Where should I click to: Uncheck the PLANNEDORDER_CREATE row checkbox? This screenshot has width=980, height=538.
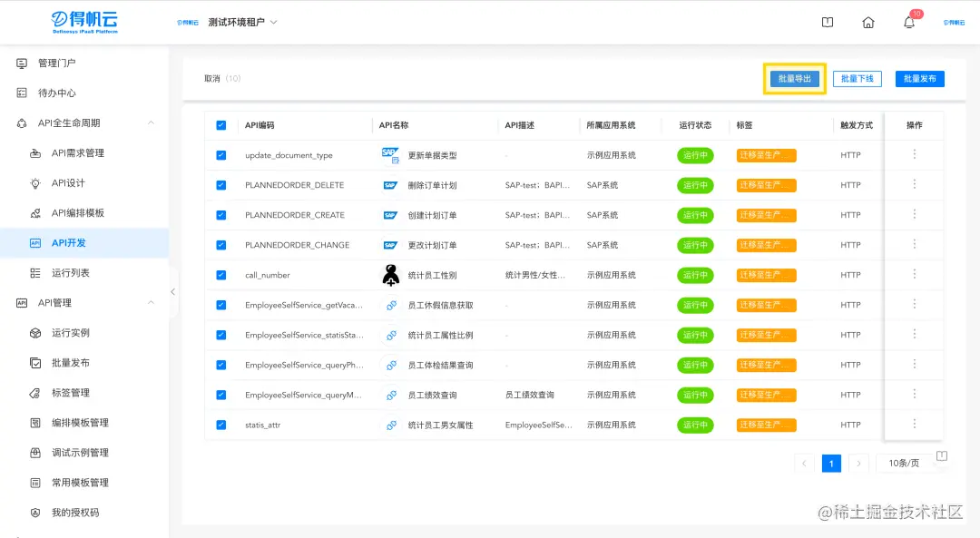click(x=221, y=216)
